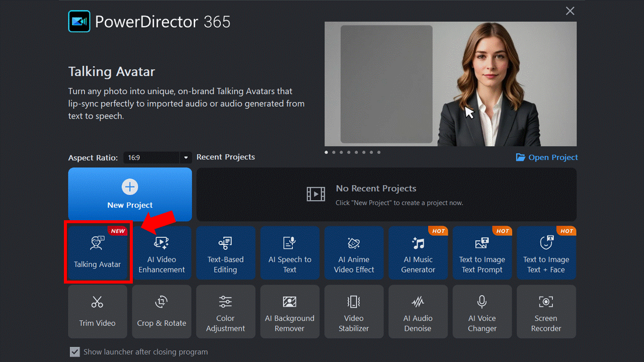The width and height of the screenshot is (644, 362).
Task: Start the AI Background Remover
Action: (x=290, y=312)
